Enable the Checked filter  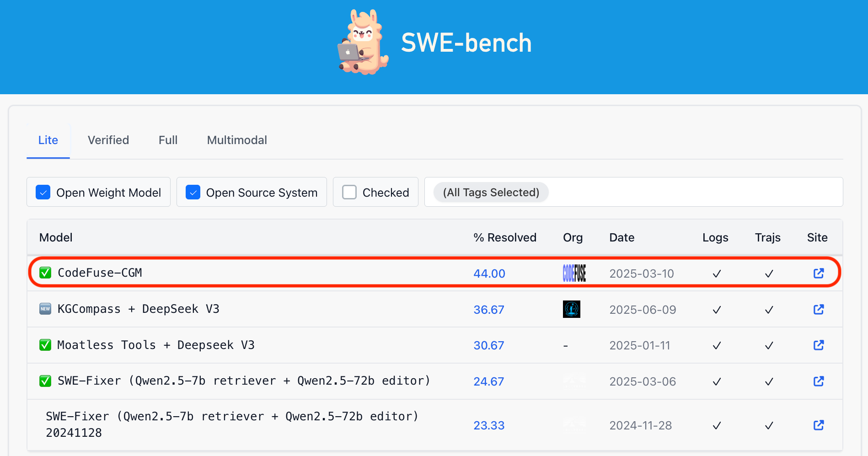coord(349,192)
